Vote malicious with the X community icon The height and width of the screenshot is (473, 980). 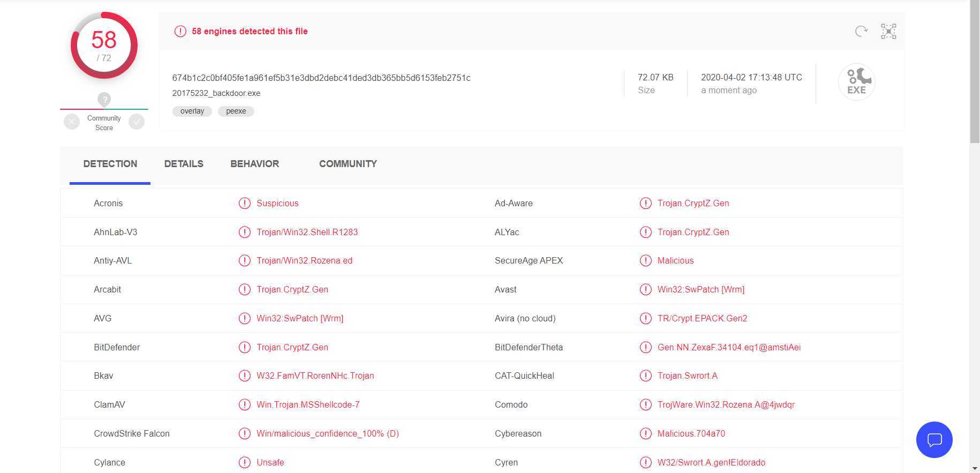coord(72,122)
